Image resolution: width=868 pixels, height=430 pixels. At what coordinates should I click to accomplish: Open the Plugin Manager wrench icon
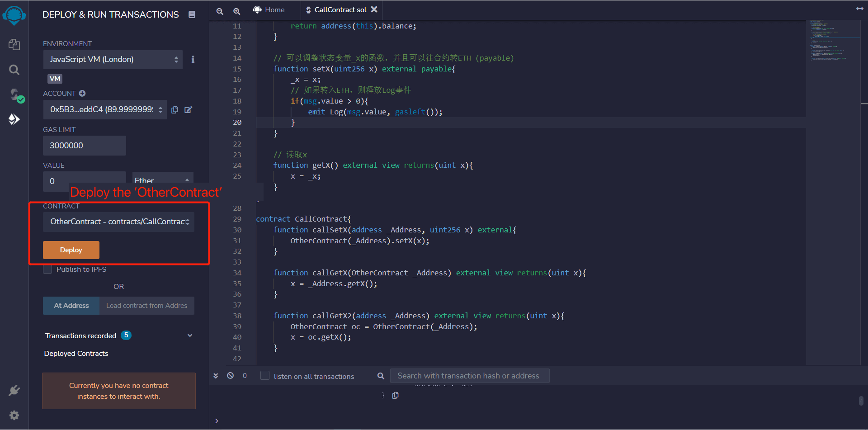click(x=14, y=390)
